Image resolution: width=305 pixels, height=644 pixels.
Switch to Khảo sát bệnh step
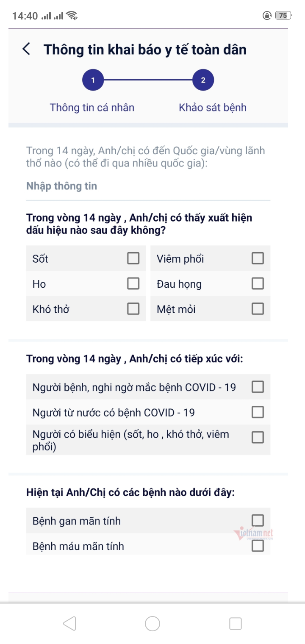pos(213,107)
